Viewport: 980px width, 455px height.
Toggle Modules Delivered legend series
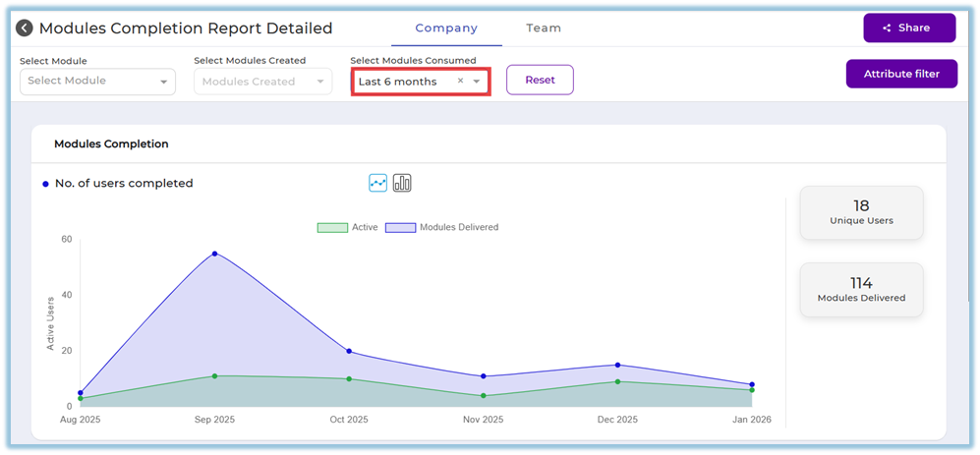pyautogui.click(x=441, y=227)
